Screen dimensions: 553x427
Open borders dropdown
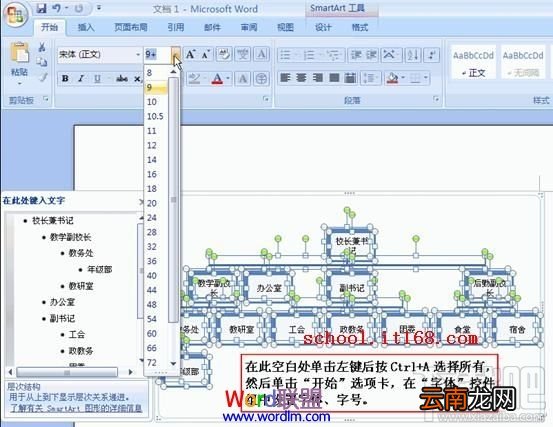[426, 78]
